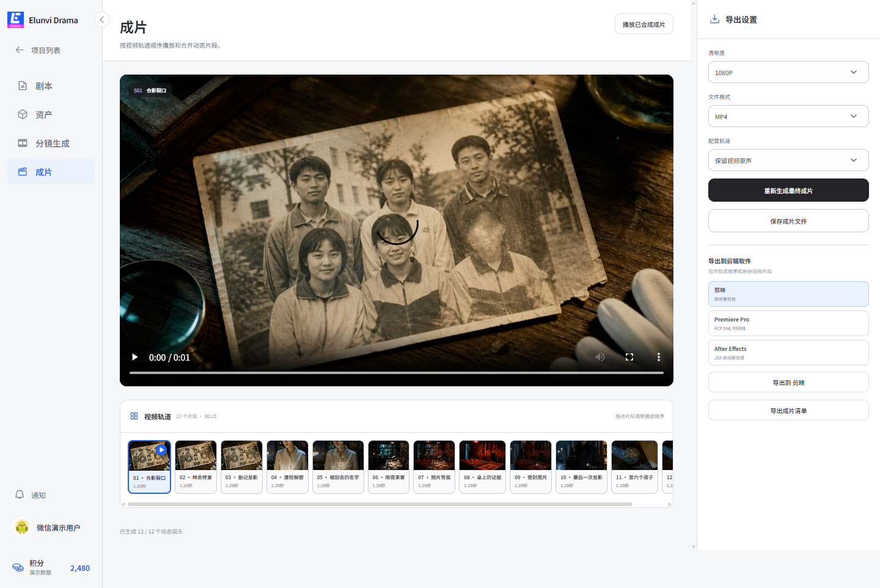Open the 剧本 sidebar menu item
This screenshot has height=588, width=880.
(x=51, y=86)
